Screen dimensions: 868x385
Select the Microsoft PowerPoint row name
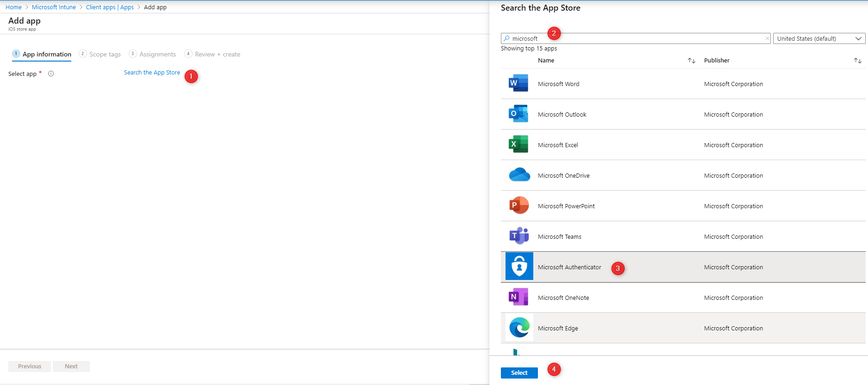pos(566,206)
